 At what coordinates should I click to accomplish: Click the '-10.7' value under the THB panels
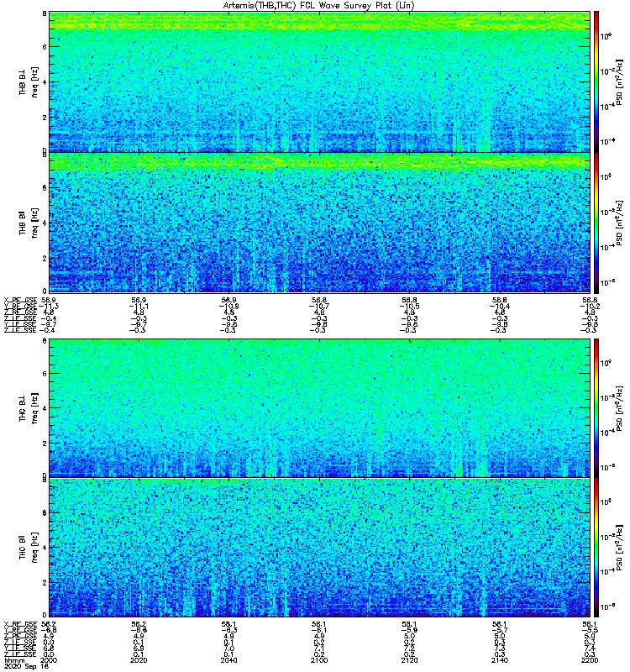click(319, 307)
